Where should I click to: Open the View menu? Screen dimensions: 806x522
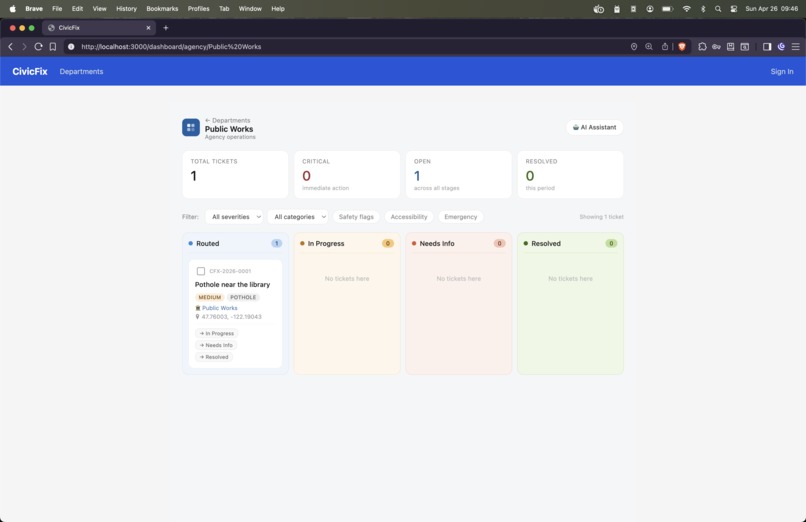(x=99, y=9)
